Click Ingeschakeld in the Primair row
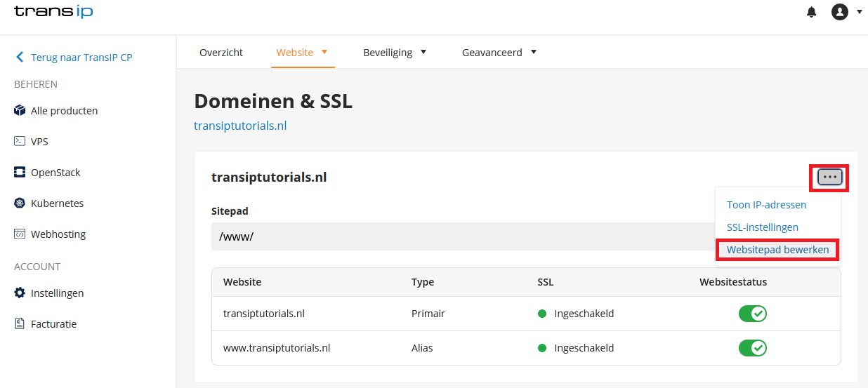868x388 pixels. click(584, 314)
